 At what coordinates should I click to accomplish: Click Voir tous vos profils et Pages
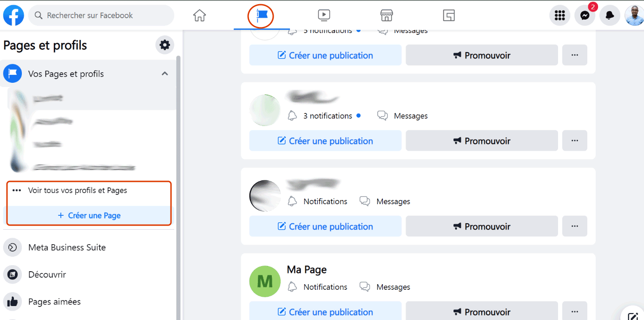click(78, 190)
